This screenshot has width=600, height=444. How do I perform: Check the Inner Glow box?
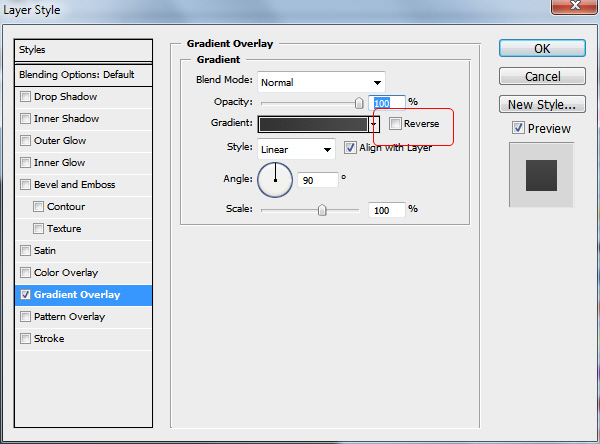pyautogui.click(x=25, y=163)
